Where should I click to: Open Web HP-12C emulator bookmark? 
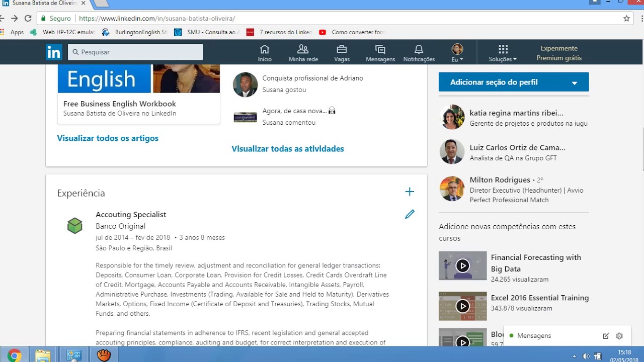(62, 32)
